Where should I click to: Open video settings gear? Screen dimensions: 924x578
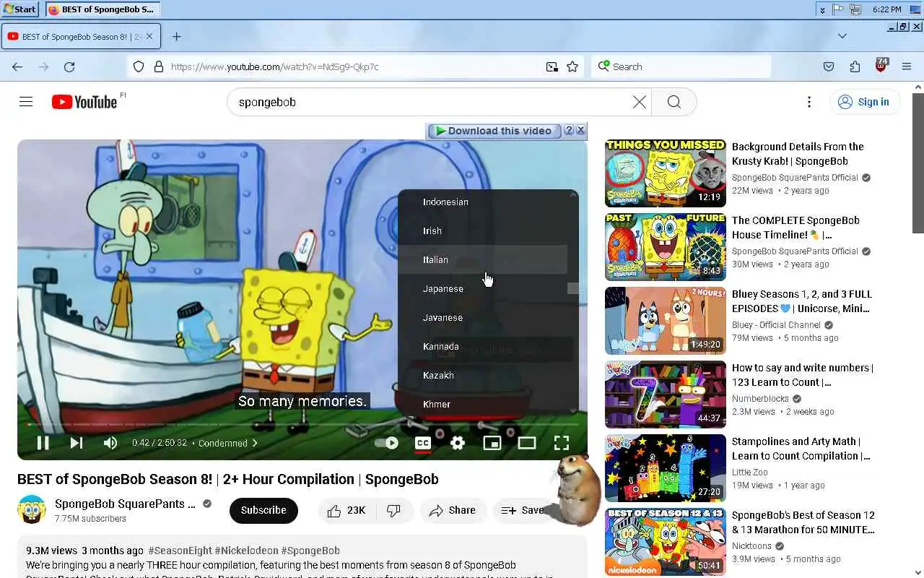coord(458,443)
